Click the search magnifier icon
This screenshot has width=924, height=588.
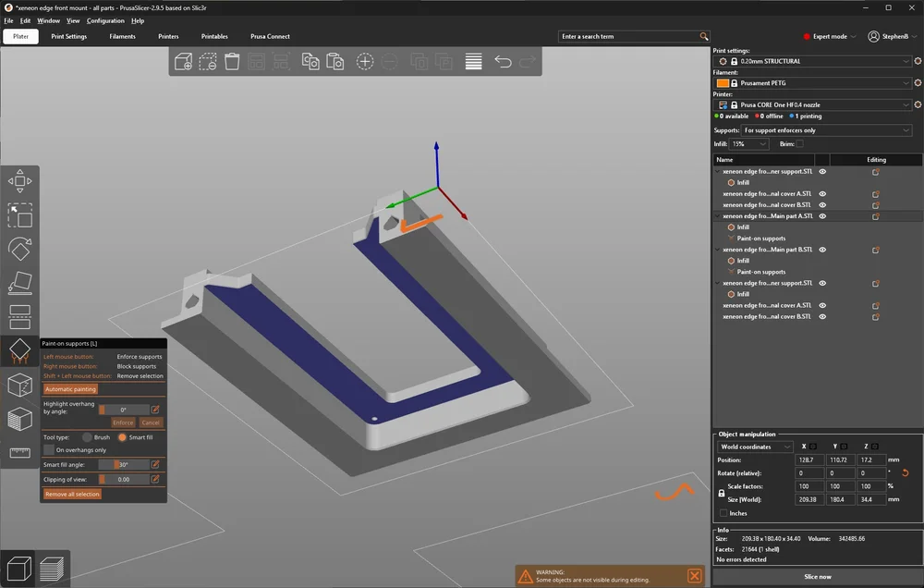[703, 37]
